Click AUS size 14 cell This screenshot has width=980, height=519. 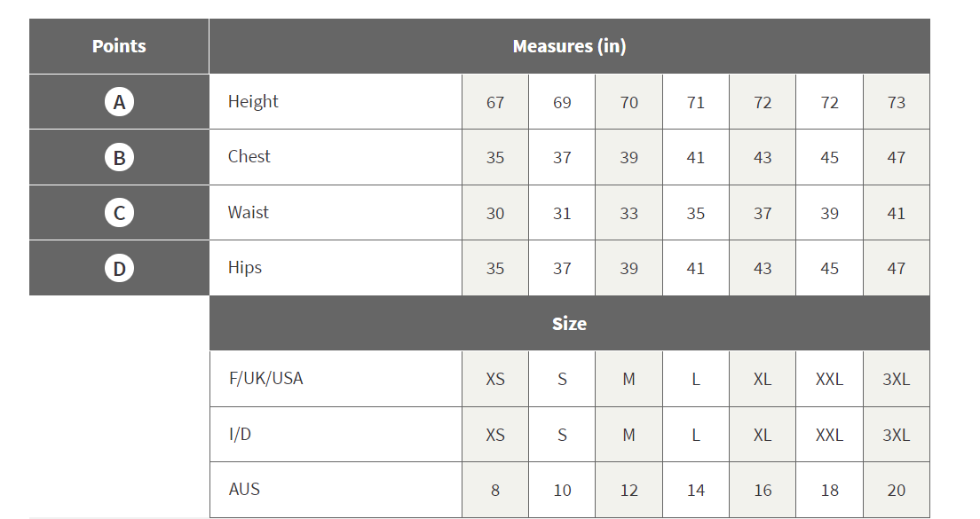tap(696, 491)
